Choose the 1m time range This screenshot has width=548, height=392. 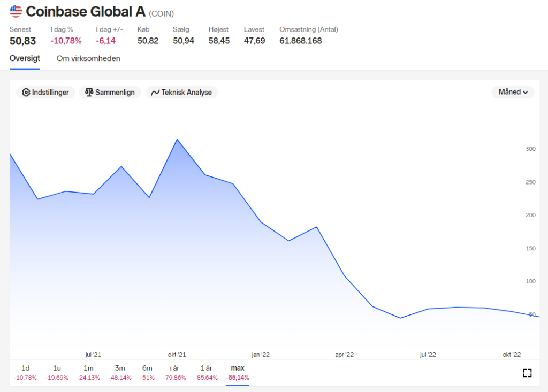[88, 372]
